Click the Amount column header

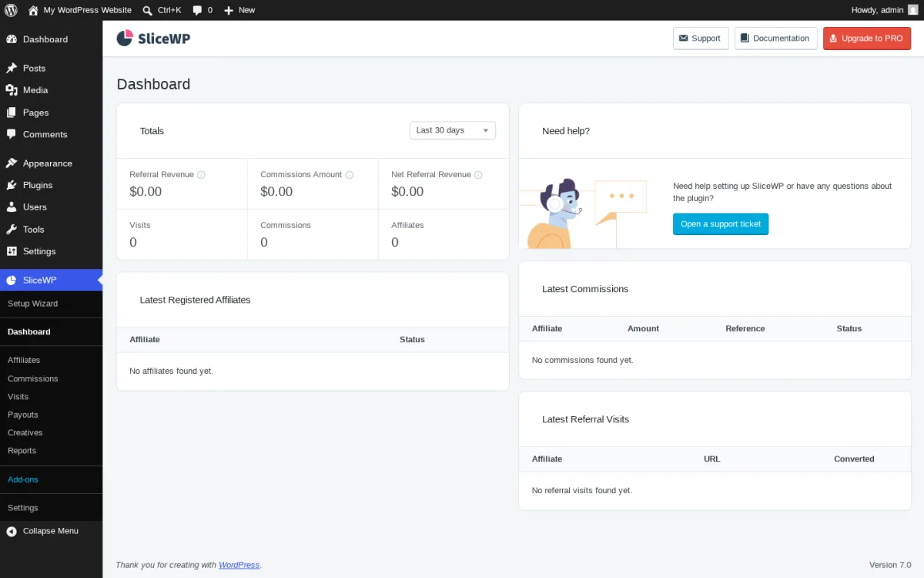(643, 328)
